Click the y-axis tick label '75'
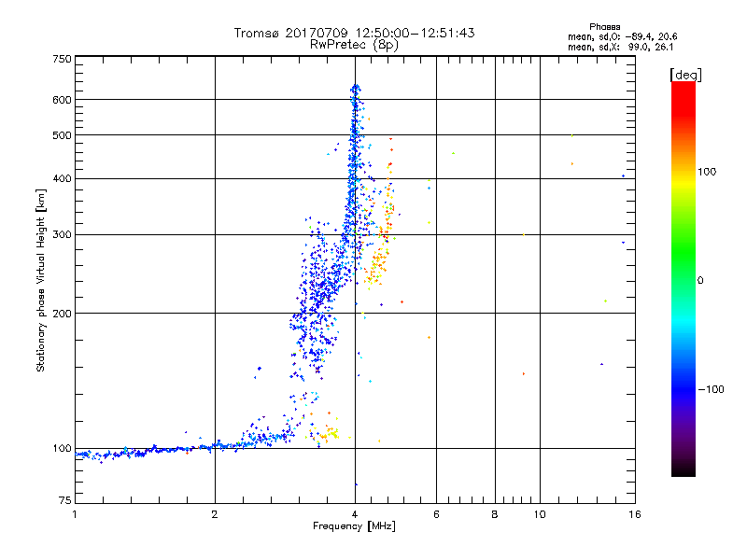 pyautogui.click(x=65, y=500)
